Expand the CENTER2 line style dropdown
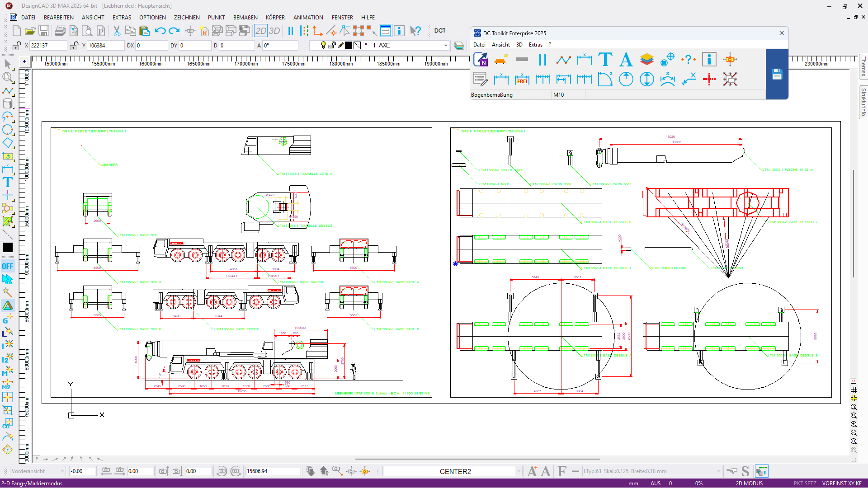 pos(519,471)
